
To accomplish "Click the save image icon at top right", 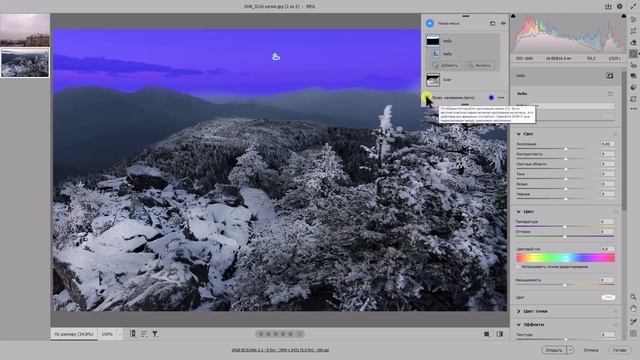I will tap(608, 6).
